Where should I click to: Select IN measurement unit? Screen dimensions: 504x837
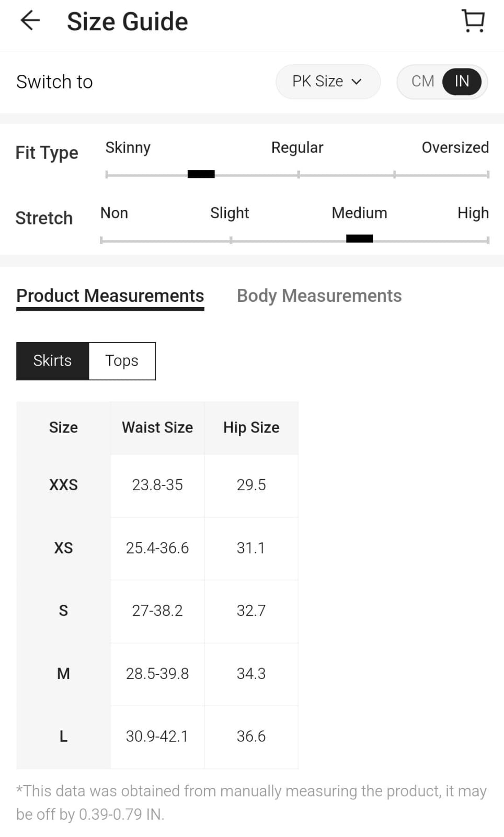point(462,82)
